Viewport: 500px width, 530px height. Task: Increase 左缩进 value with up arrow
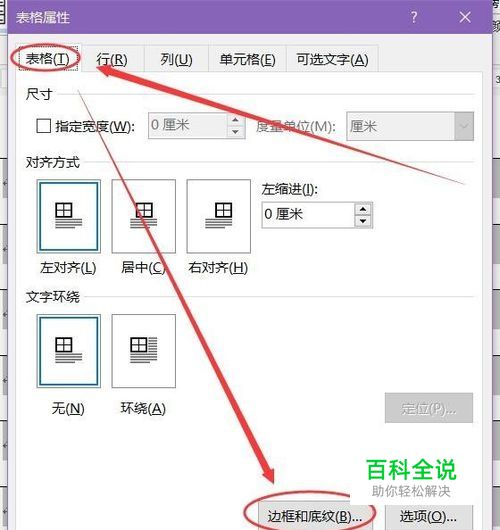(363, 209)
